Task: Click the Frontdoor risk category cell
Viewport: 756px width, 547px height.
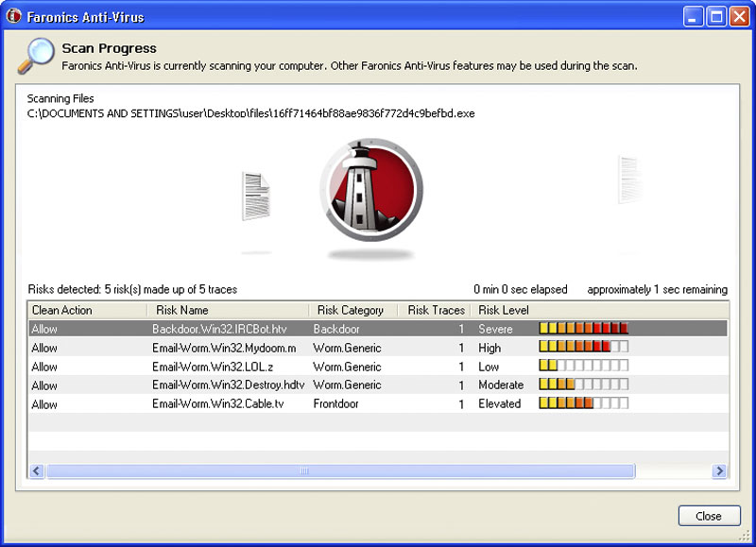Action: [x=336, y=403]
